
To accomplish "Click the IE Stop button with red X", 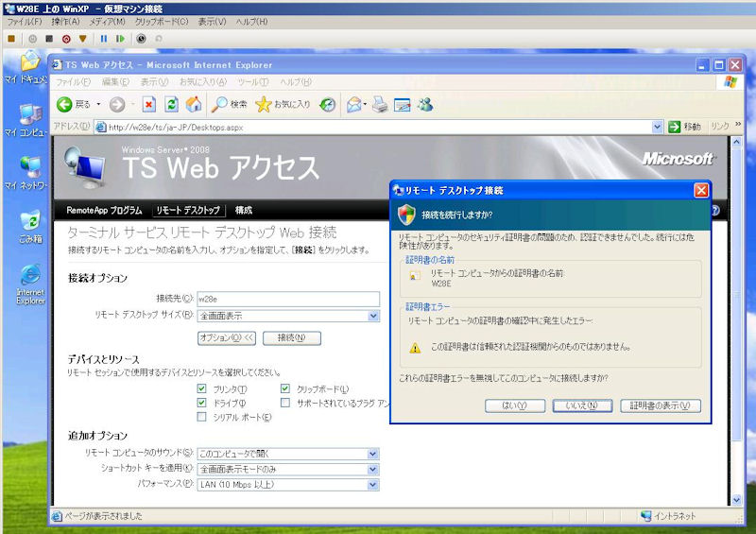I will point(149,104).
